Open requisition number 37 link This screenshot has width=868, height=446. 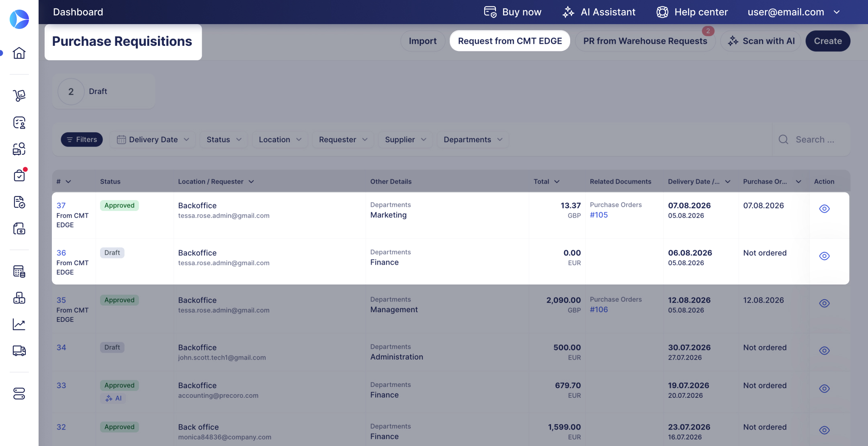[x=61, y=205]
